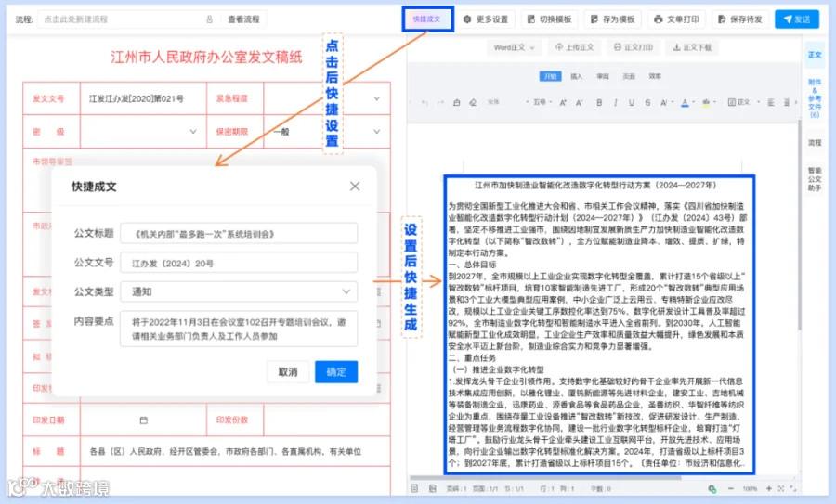Open the 紧急程度 dropdown

click(327, 98)
